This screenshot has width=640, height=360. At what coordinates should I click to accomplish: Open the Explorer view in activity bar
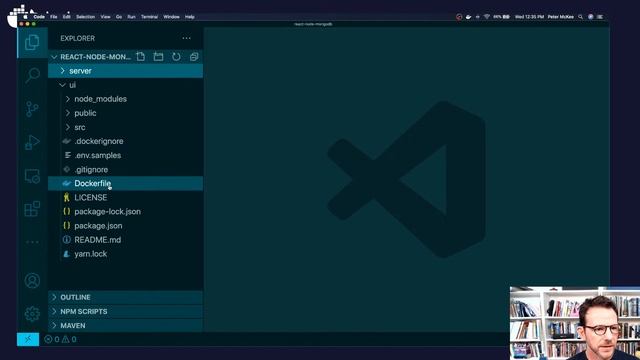(32, 42)
